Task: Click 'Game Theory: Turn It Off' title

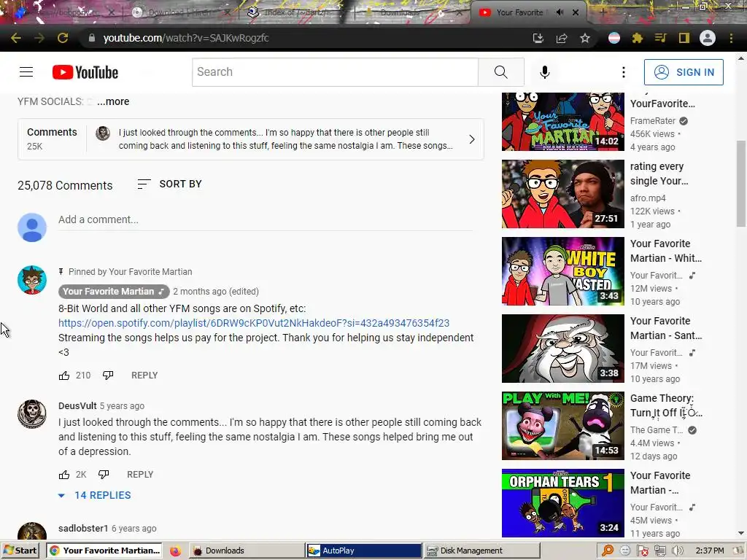Action: click(666, 405)
